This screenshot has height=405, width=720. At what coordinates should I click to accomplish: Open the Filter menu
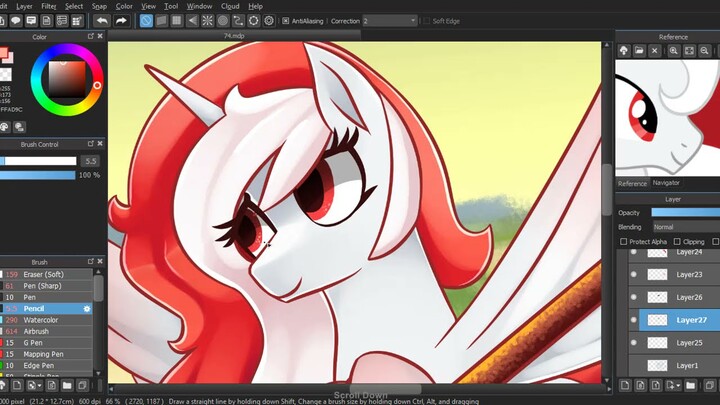pyautogui.click(x=49, y=6)
